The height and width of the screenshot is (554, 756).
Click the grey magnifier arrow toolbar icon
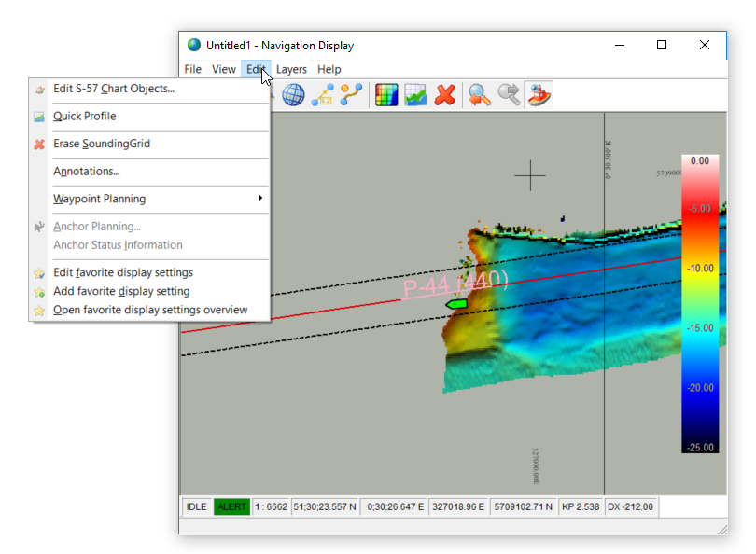509,94
